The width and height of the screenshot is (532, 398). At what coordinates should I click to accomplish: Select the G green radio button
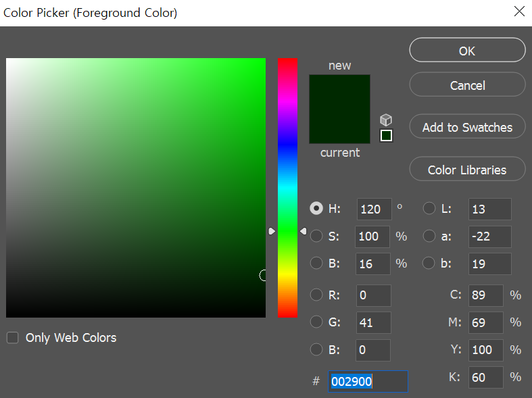(x=316, y=322)
